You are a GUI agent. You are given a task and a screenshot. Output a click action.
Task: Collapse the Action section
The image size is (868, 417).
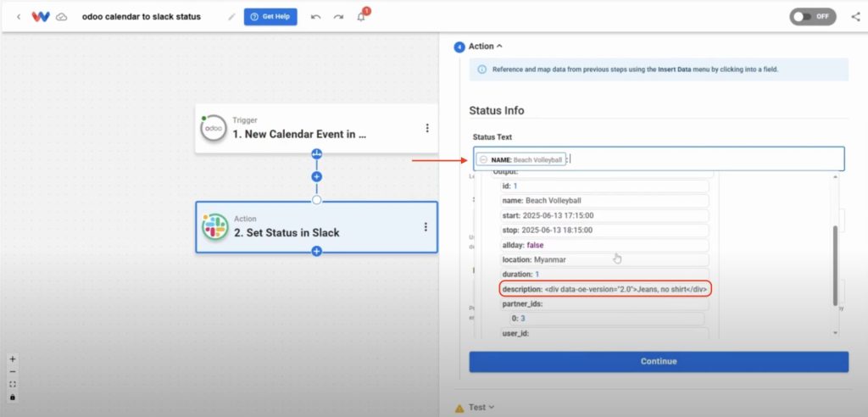(486, 47)
